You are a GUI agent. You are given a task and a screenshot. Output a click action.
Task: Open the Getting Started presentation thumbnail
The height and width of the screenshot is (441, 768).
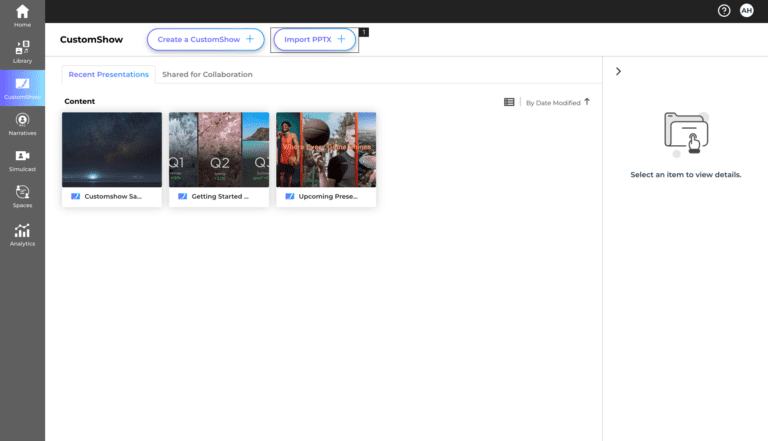[219, 149]
